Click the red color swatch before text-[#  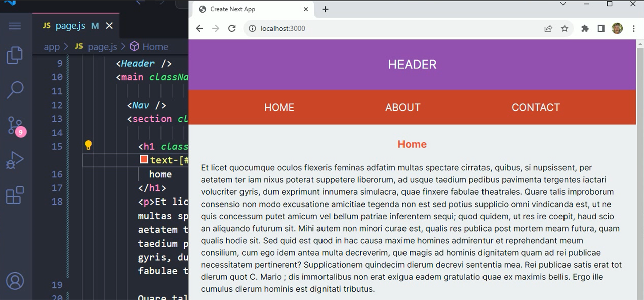(144, 159)
